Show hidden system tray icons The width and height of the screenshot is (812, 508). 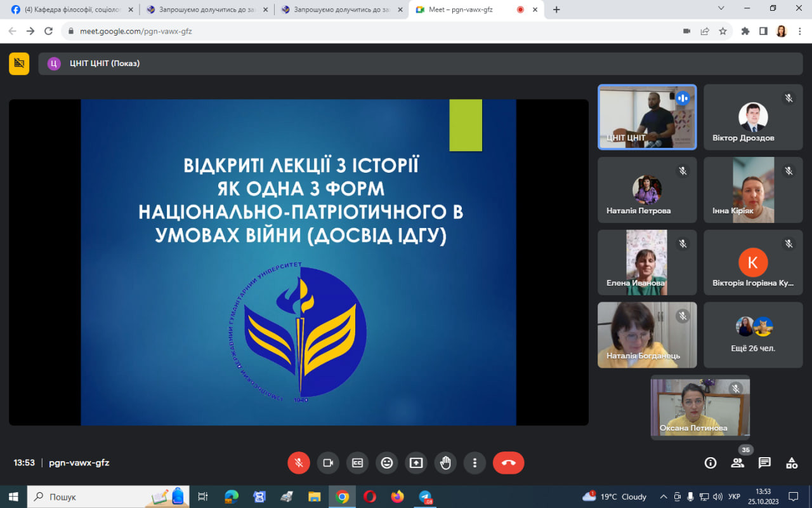click(x=664, y=497)
